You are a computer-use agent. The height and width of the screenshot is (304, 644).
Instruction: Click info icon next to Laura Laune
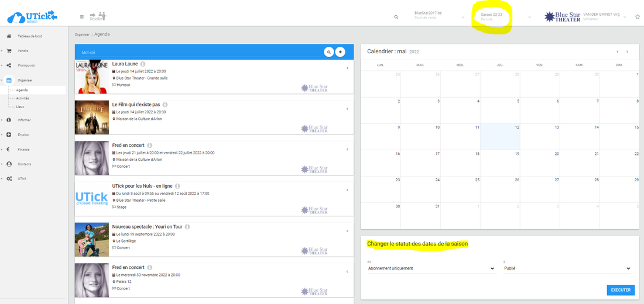(143, 64)
